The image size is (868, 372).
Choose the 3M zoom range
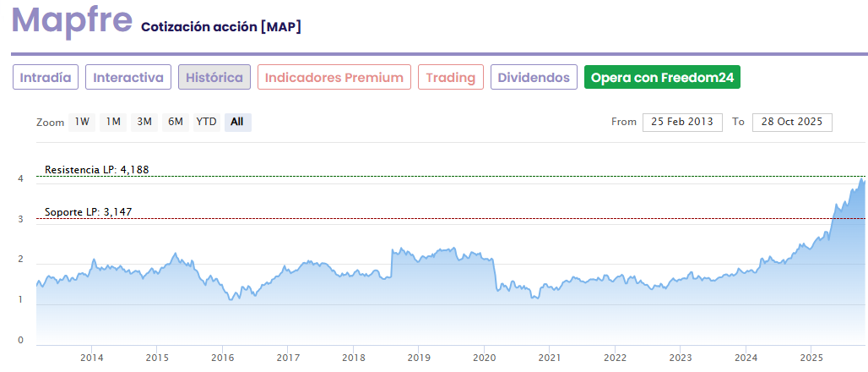(144, 122)
